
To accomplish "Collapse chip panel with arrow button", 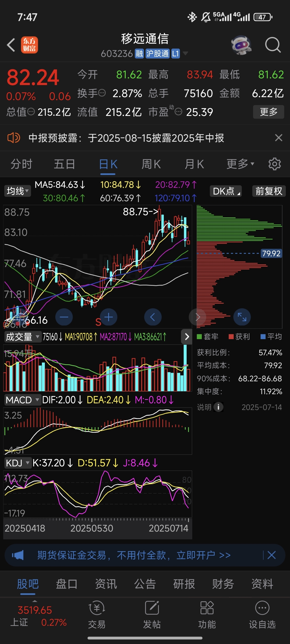I will (187, 336).
